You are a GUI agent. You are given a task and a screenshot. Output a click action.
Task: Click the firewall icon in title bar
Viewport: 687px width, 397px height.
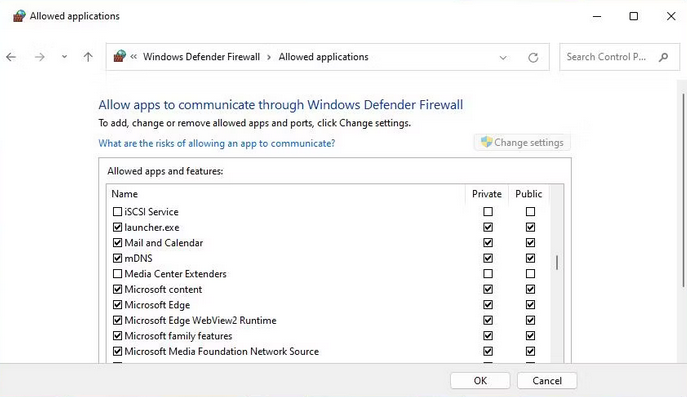pos(19,16)
